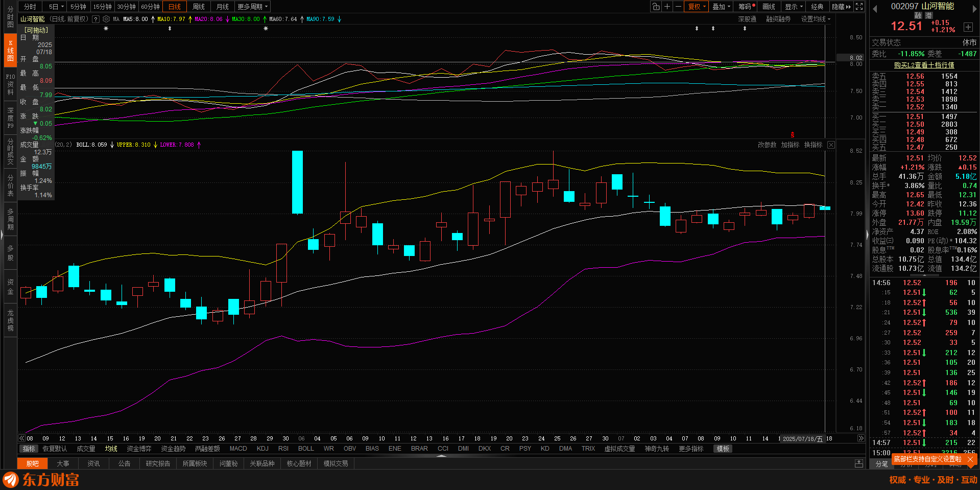Screen dimensions: 980x490
Task: Click the red dividend marker on chart
Action: point(793,135)
